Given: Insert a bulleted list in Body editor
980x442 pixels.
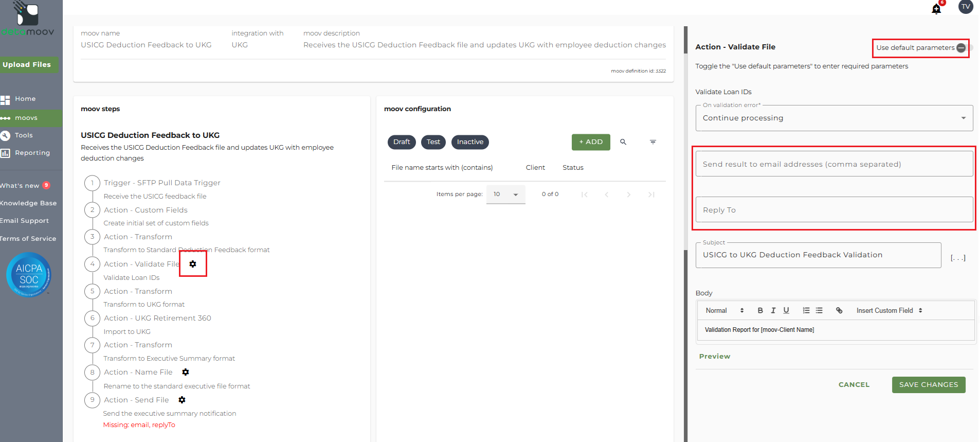Looking at the screenshot, I should coord(819,310).
